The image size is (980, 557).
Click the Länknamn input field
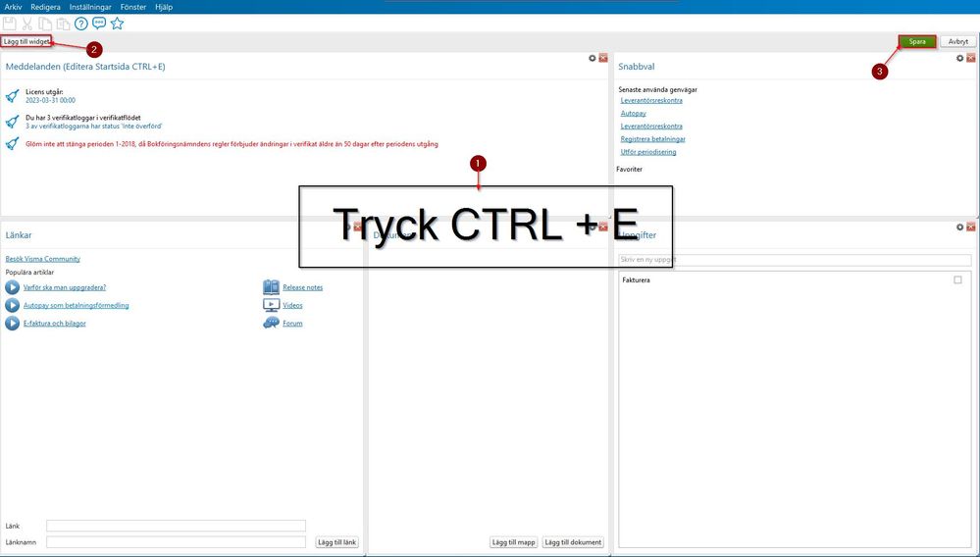coord(176,542)
